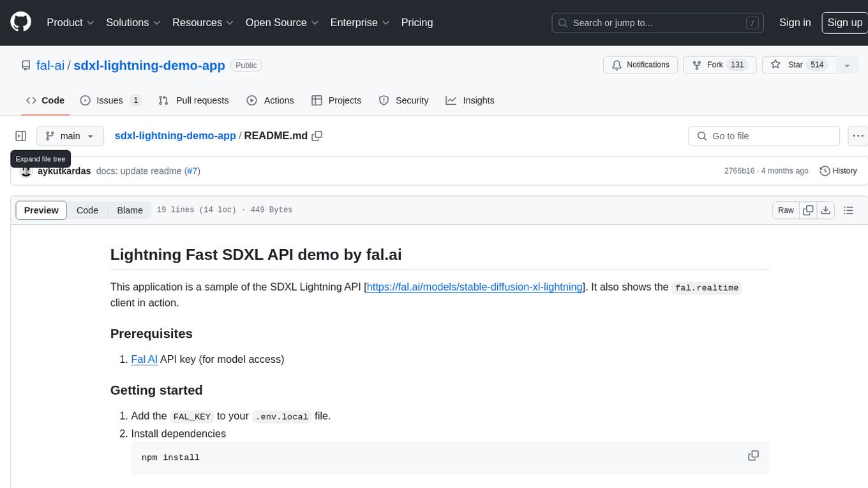The width and height of the screenshot is (868, 488).
Task: Copy the npm install command
Action: [753, 456]
